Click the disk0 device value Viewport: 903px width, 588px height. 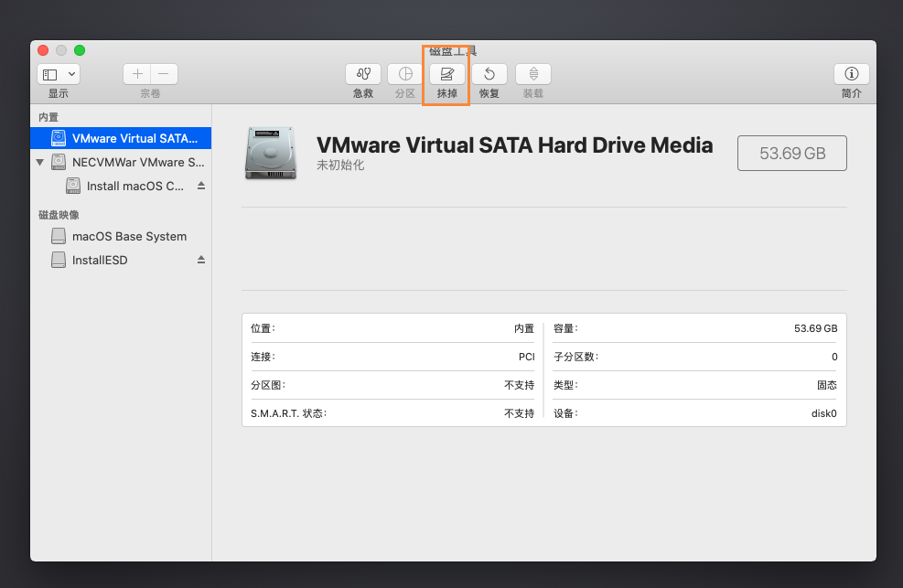pos(824,413)
